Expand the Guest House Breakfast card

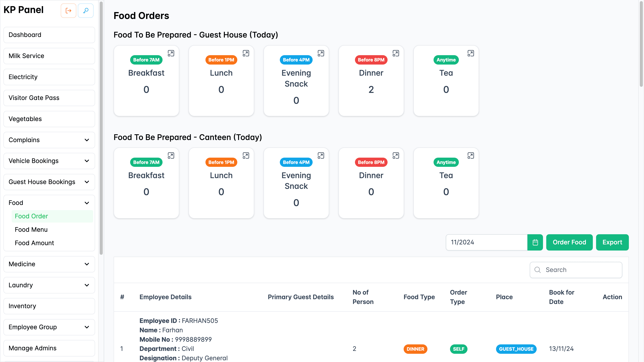(x=171, y=53)
